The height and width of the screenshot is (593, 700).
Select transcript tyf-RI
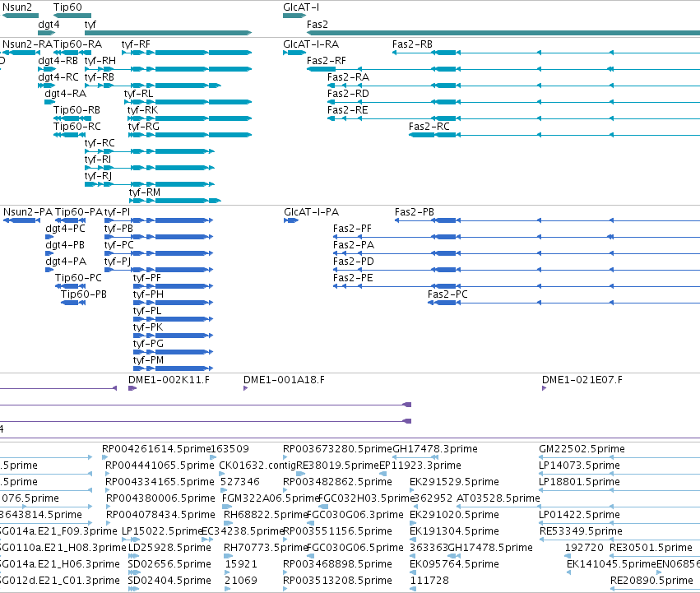[98, 160]
